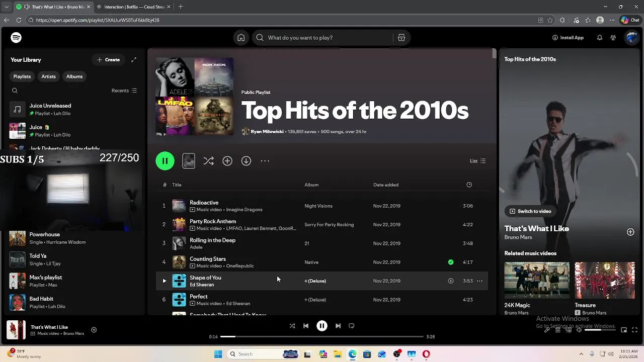This screenshot has width=644, height=362.
Task: Toggle shuffle for the playlist header
Action: [208, 161]
